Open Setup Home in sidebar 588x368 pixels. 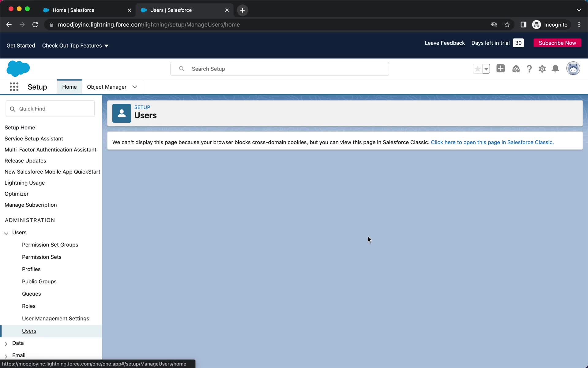[x=20, y=128]
